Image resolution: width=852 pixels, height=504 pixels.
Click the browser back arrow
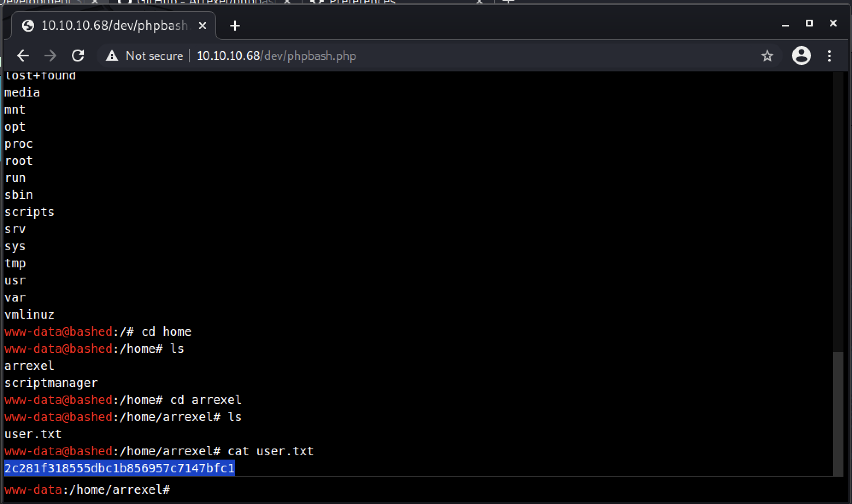click(x=23, y=56)
